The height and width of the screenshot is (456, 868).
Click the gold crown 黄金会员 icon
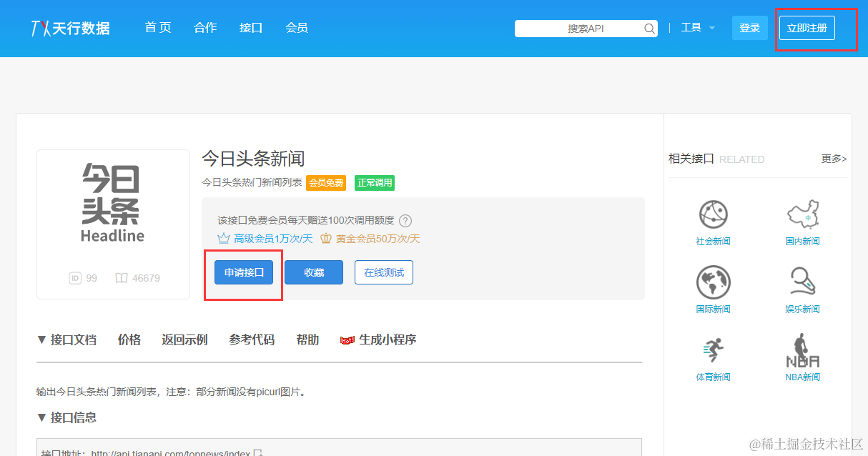coord(326,238)
